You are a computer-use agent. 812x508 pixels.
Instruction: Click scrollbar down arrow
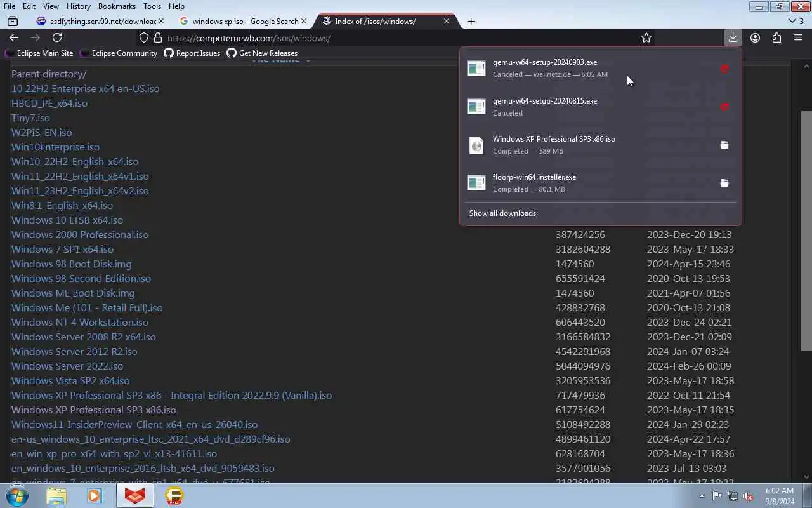806,477
